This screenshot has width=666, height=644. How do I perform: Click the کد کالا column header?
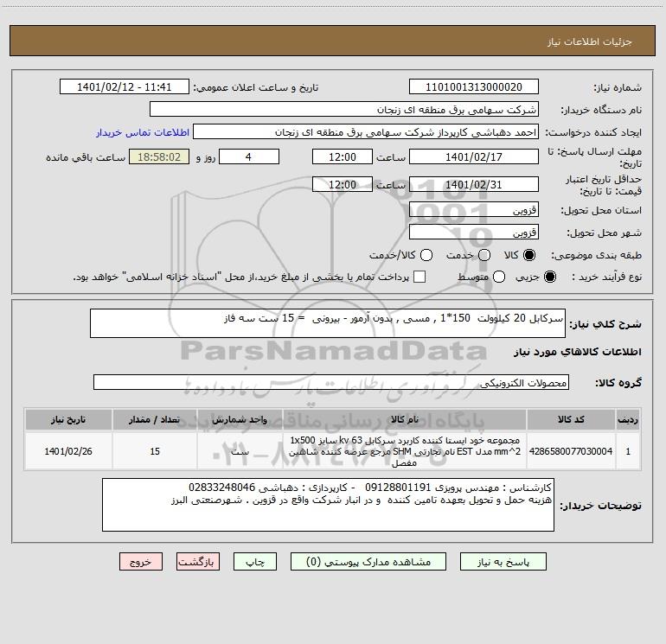(x=571, y=419)
